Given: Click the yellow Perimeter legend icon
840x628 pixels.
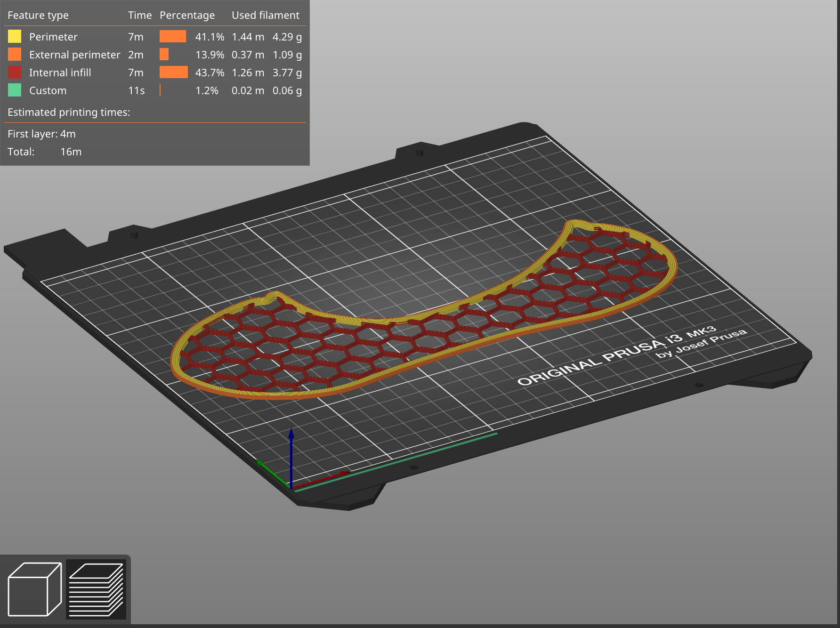Looking at the screenshot, I should click(15, 36).
